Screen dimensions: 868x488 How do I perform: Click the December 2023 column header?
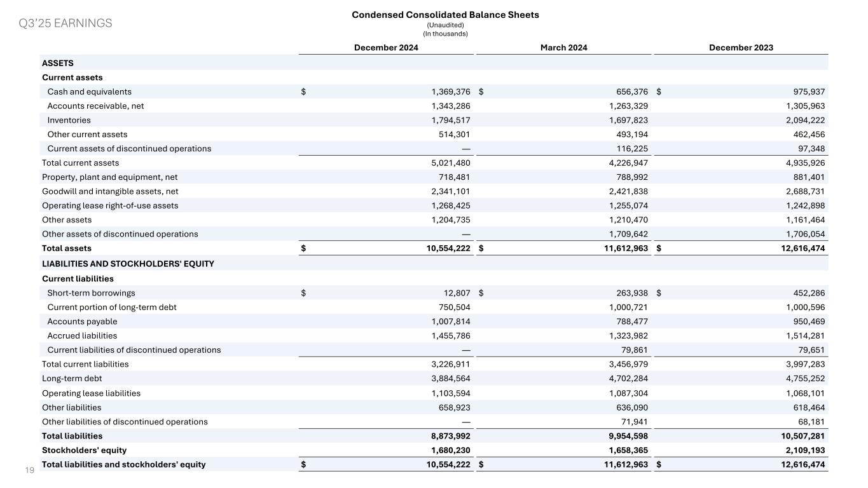click(741, 48)
